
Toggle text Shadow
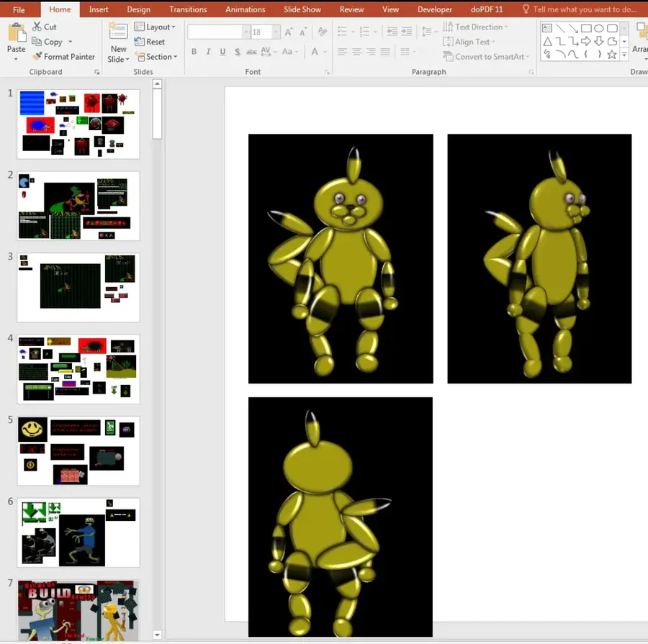point(237,52)
